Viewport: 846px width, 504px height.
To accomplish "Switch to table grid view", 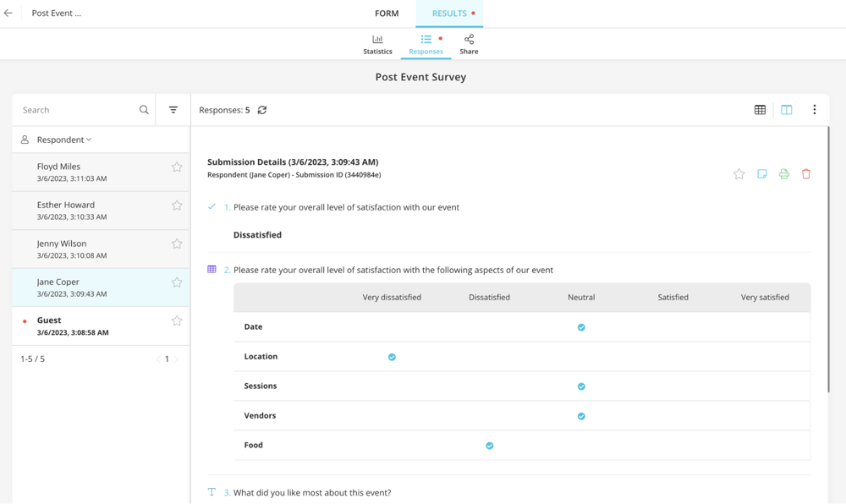I will point(760,110).
